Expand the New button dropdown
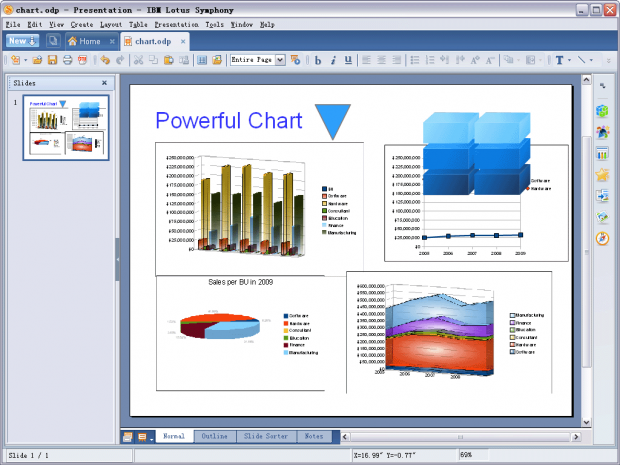This screenshot has width=620, height=465. coord(35,41)
